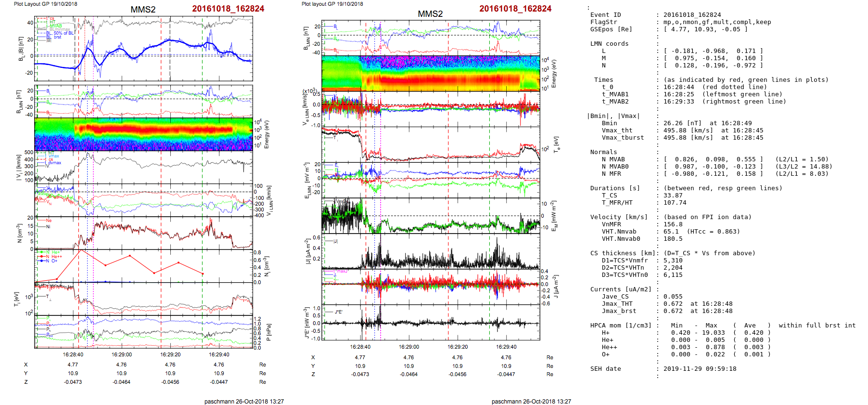Click the 'Event ID' label
Image resolution: width=868 pixels, height=405 pixels.
coord(605,15)
